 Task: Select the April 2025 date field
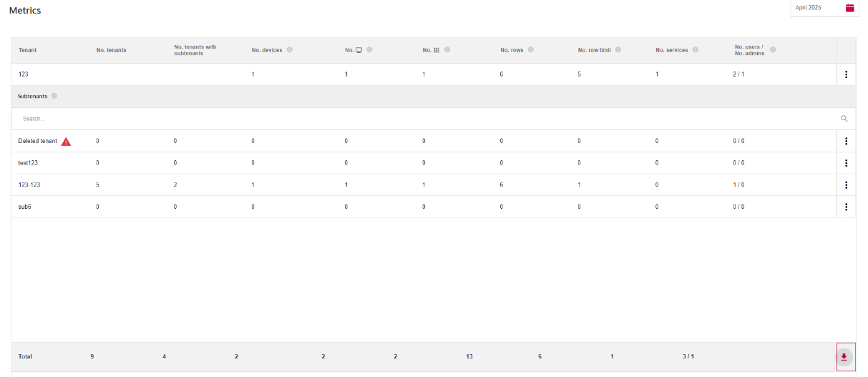(814, 8)
